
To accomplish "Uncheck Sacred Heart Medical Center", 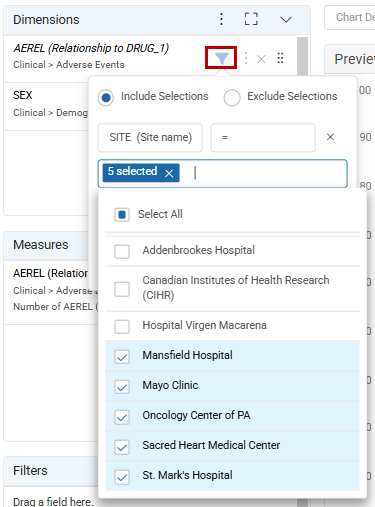I will pyautogui.click(x=122, y=446).
